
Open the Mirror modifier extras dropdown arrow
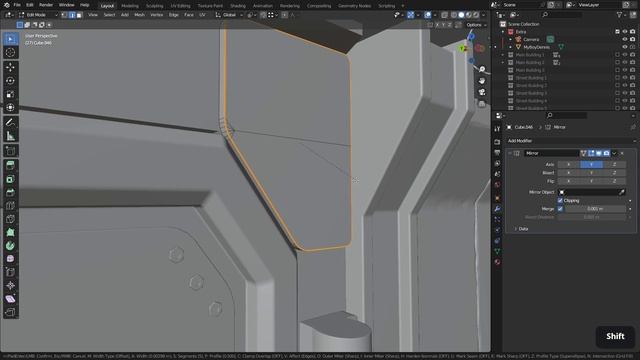614,153
